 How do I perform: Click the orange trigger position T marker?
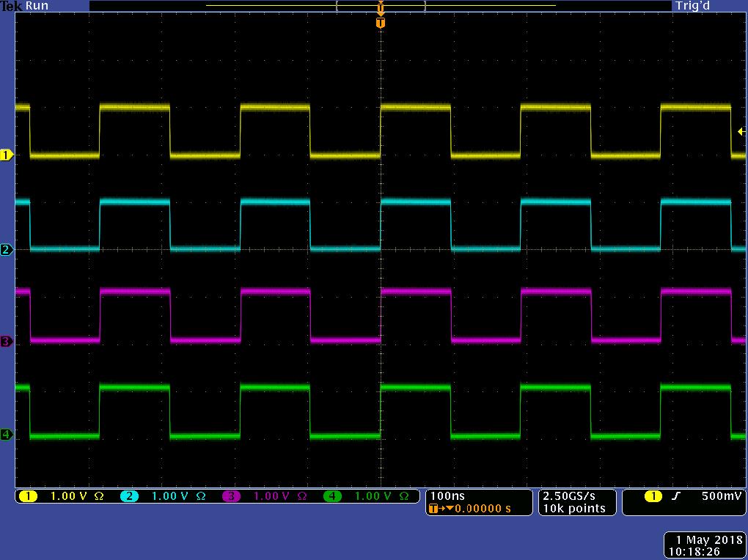pyautogui.click(x=380, y=23)
